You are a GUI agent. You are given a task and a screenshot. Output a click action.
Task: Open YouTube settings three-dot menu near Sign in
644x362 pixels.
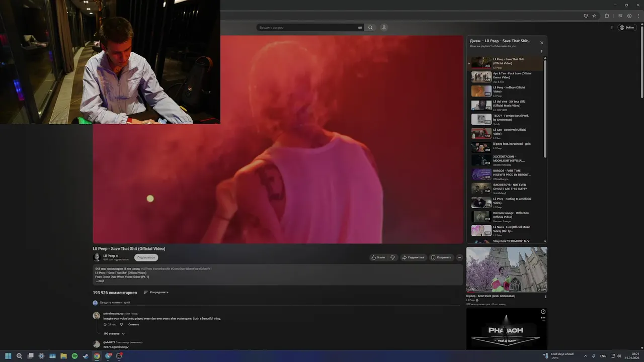tap(612, 28)
